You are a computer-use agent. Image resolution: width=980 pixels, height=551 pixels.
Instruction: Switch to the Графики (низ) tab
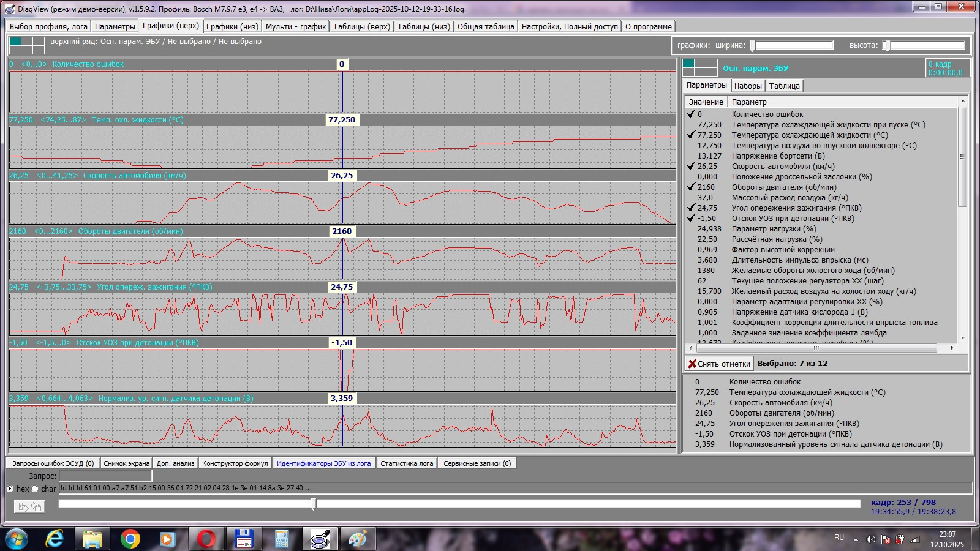click(x=232, y=26)
